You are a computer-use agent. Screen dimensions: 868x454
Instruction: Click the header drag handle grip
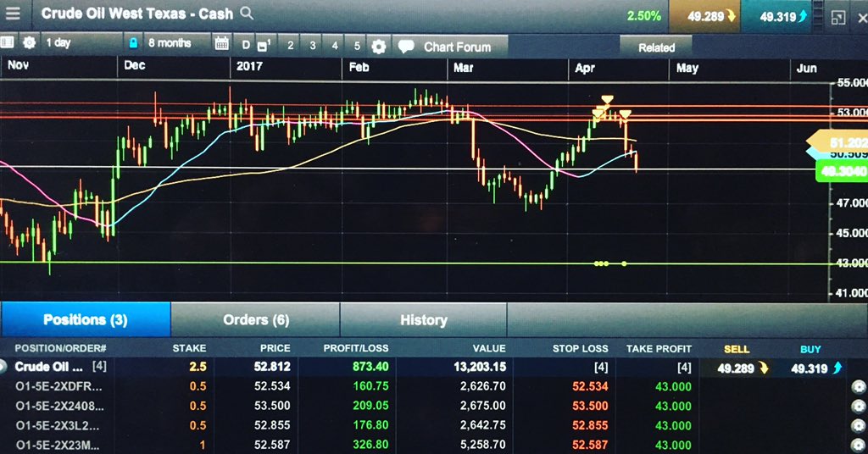[x=820, y=17]
